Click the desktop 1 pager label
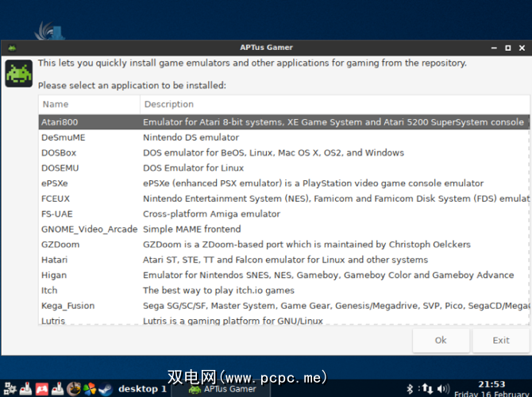 [x=142, y=389]
